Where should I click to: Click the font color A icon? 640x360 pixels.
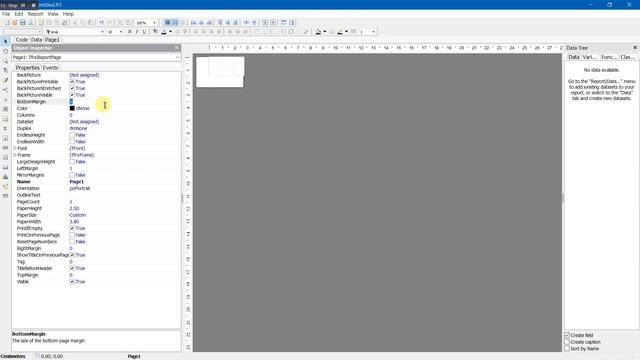164,31
